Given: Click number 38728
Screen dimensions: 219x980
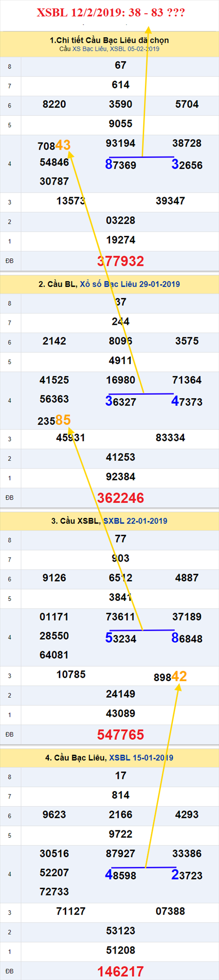Looking at the screenshot, I should (187, 143).
